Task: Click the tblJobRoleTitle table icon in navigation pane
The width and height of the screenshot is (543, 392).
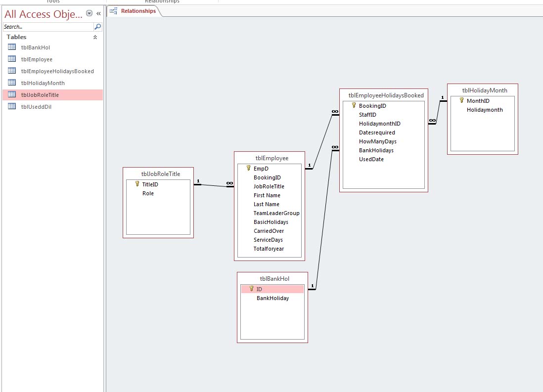Action: 12,94
